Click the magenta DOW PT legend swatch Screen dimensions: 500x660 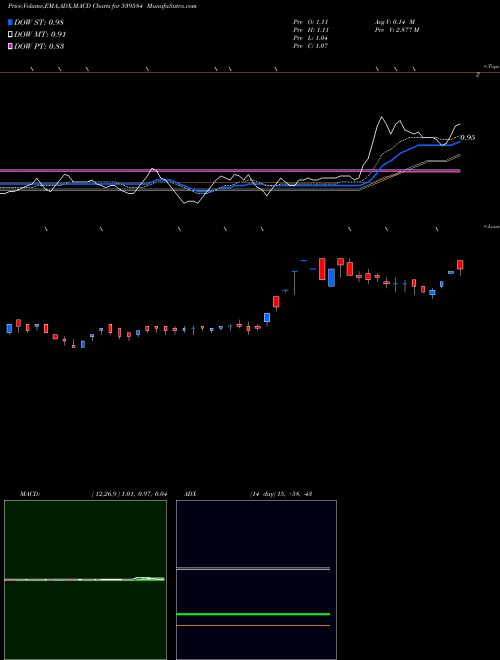tap(11, 46)
